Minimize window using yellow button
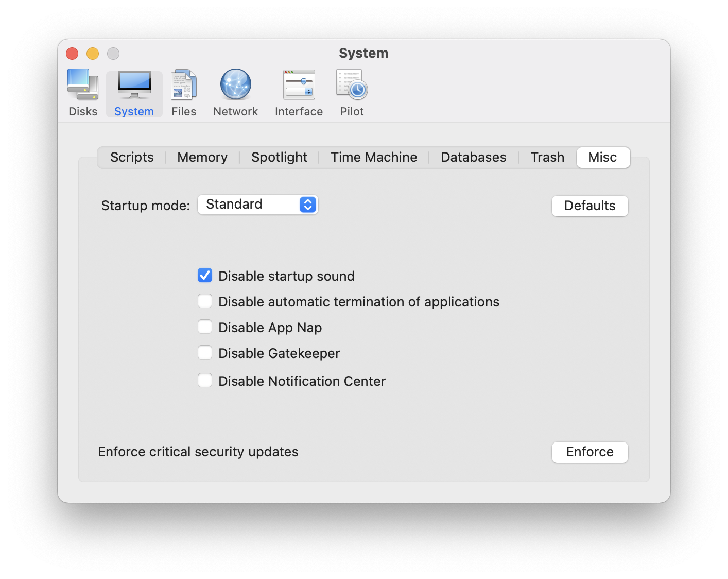Viewport: 728px width, 579px height. [x=93, y=54]
